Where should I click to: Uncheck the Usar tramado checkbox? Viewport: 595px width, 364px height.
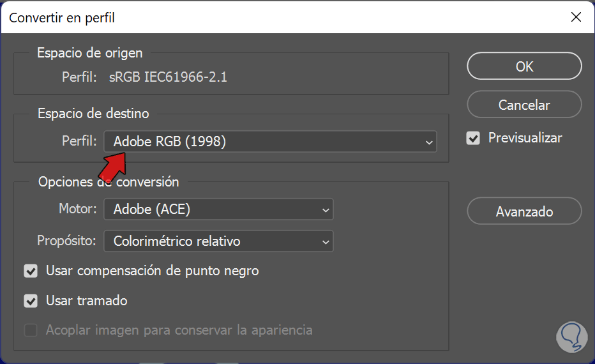coord(31,301)
